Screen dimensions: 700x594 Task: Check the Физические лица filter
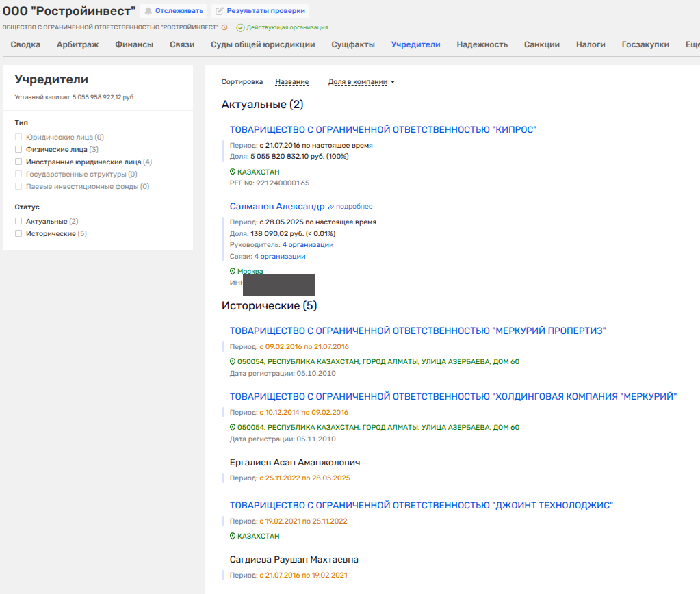18,149
